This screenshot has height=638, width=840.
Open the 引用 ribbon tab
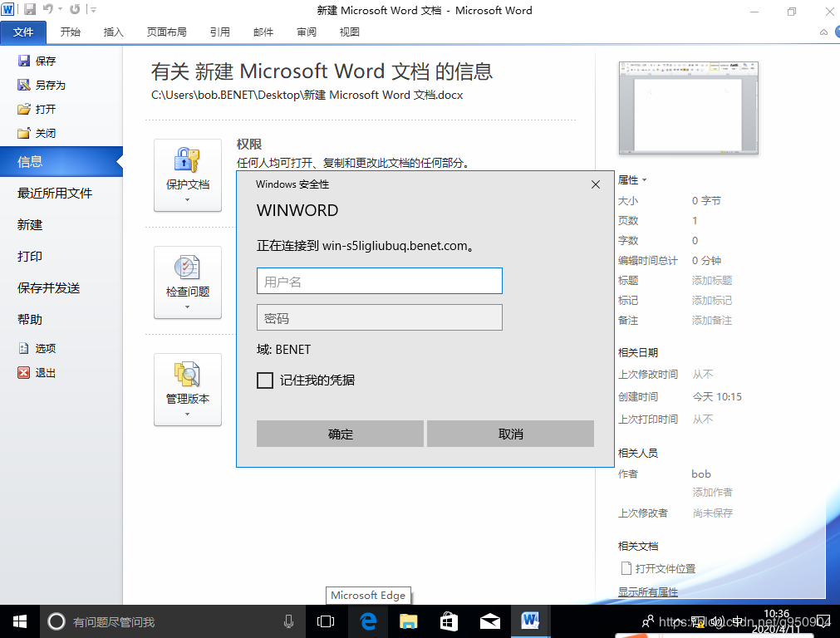pyautogui.click(x=219, y=32)
